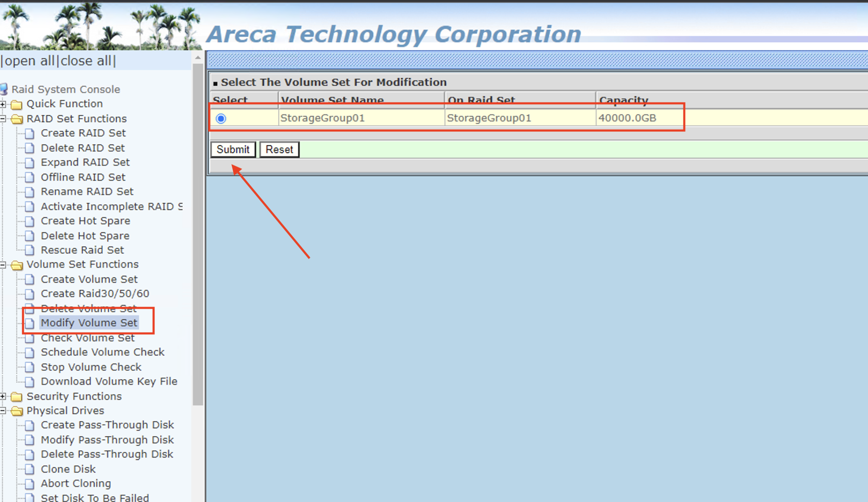Screen dimensions: 868x502
Task: Click the page icon beside Delete RAID Set
Action: [30, 148]
